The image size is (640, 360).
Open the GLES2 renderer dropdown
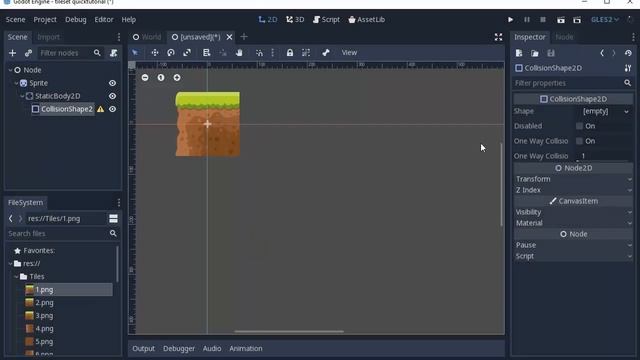pos(605,20)
